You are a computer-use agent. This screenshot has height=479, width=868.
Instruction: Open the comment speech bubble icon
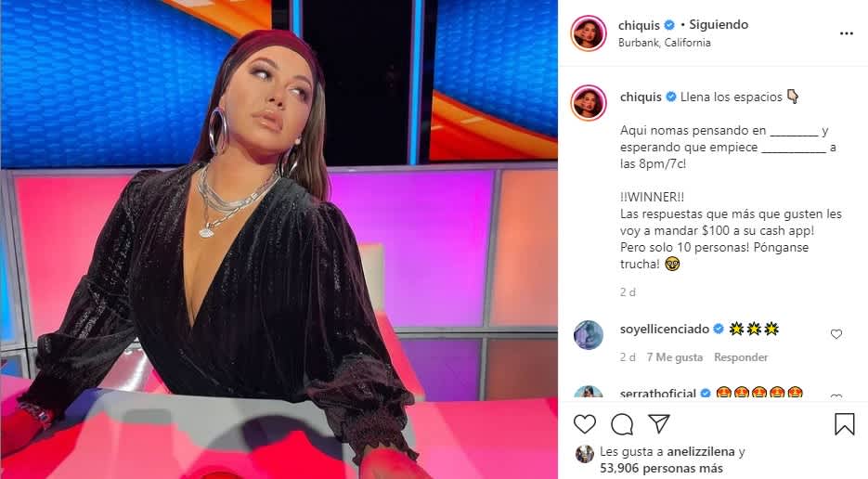pos(622,424)
